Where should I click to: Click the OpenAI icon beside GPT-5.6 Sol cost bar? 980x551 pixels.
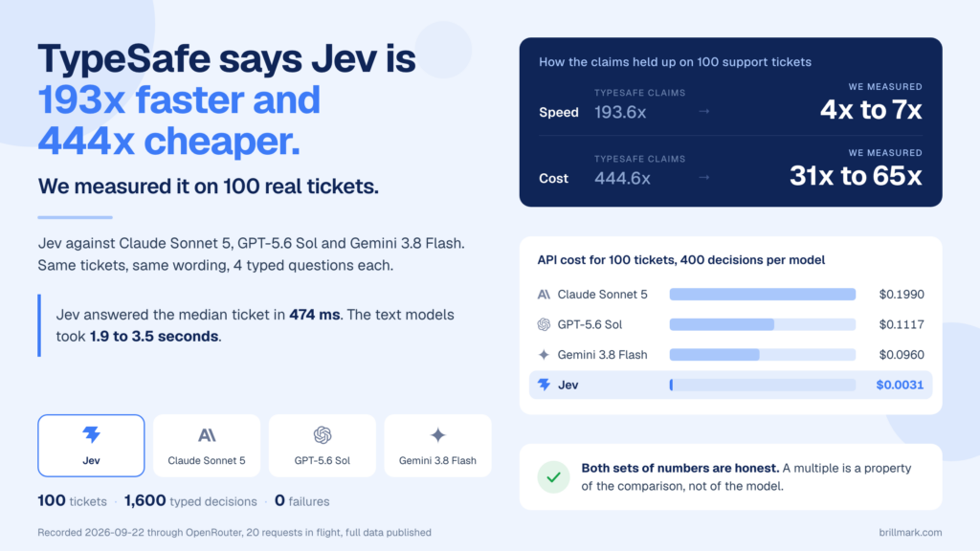[x=544, y=324]
